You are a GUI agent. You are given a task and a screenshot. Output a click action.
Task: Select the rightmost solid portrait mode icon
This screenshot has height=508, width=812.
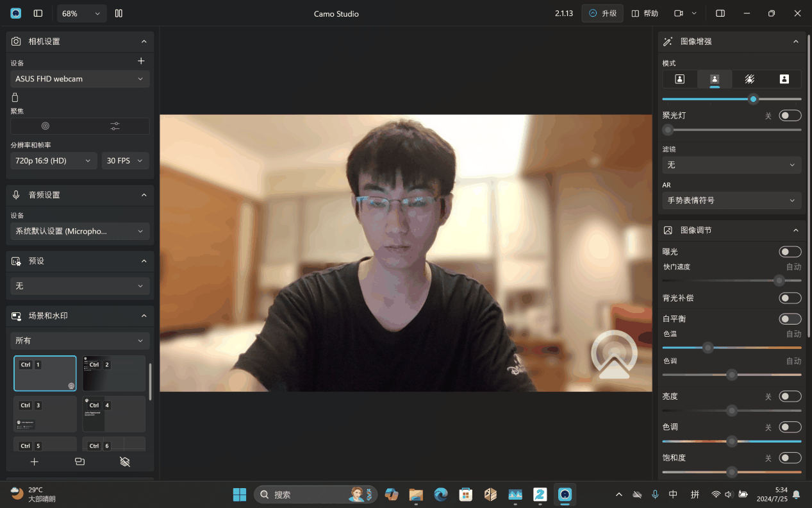(783, 79)
